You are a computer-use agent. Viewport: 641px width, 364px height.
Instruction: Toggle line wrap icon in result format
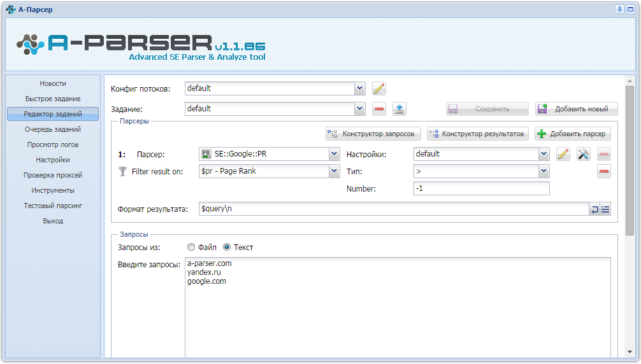tap(595, 209)
